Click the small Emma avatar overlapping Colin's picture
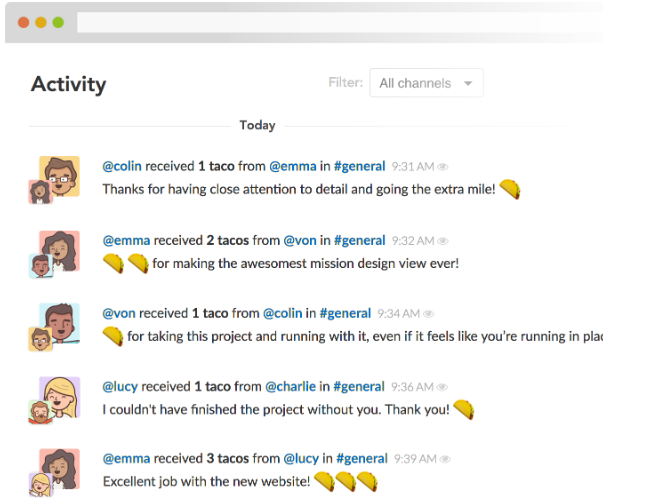 (40, 192)
